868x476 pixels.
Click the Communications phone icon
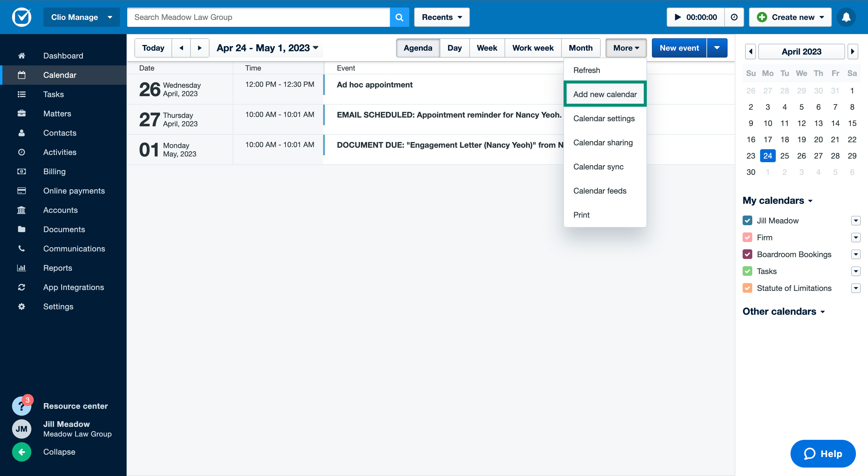pyautogui.click(x=22, y=248)
